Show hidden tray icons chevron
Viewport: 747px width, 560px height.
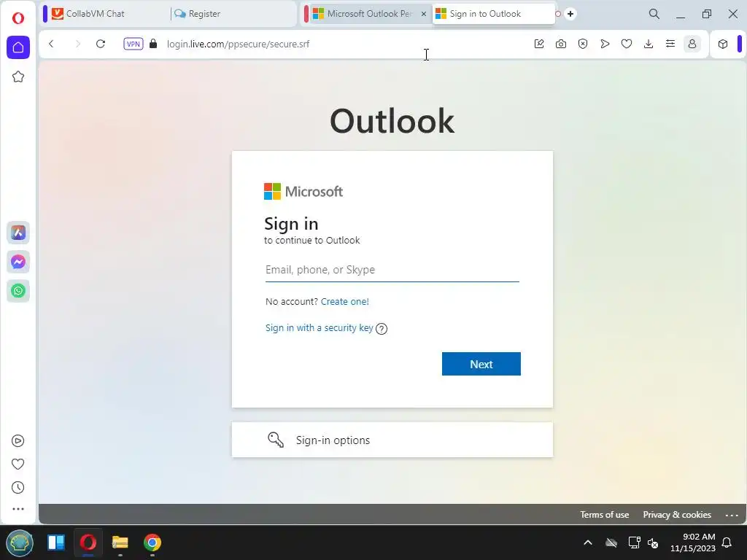click(588, 542)
